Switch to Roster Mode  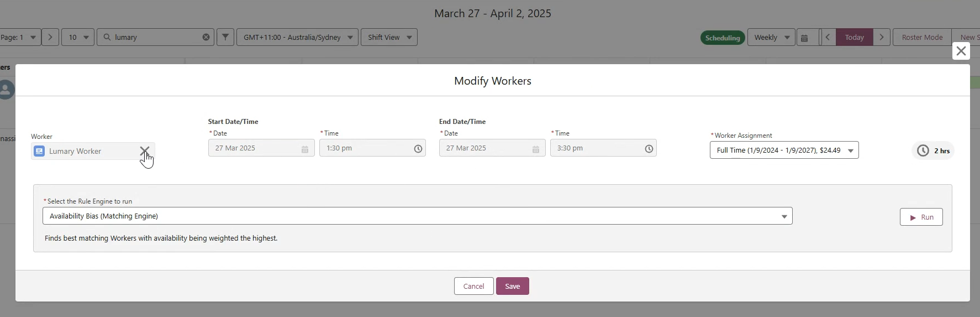pos(922,37)
